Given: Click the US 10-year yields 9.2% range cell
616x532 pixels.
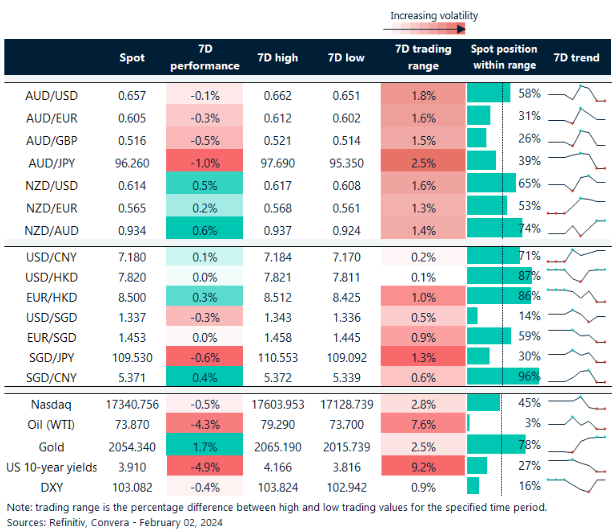Looking at the screenshot, I should pos(423,464).
